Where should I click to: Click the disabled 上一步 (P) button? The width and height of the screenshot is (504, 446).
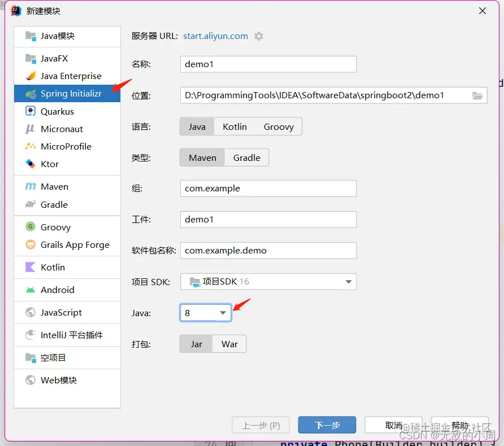[x=260, y=425]
